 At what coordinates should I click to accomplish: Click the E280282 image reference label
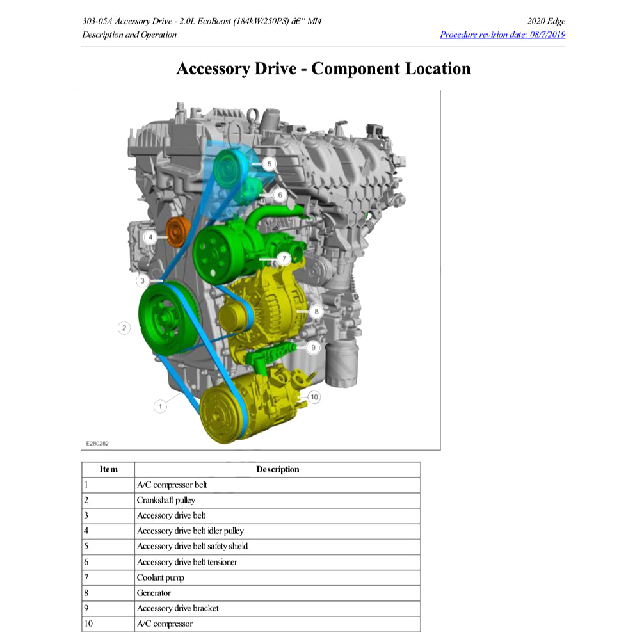pyautogui.click(x=97, y=442)
